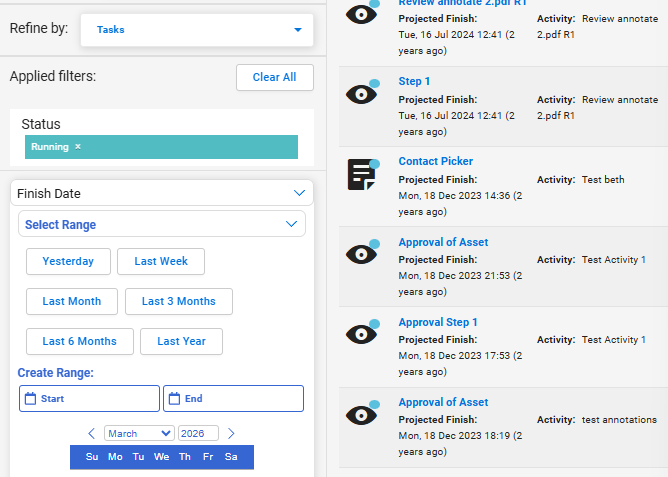Open the Step 1 task link
Image resolution: width=668 pixels, height=477 pixels.
(x=414, y=81)
